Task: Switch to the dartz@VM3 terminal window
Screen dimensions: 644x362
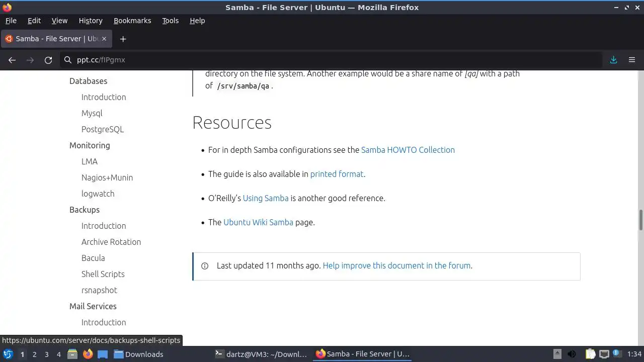Action: pos(261,354)
